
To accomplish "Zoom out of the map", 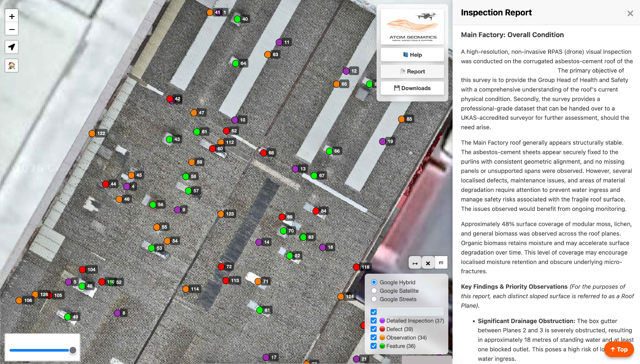I will click(12, 29).
